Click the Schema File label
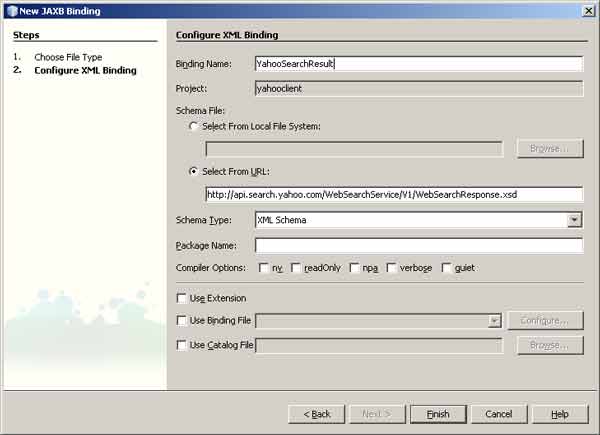This screenshot has height=435, width=600. click(x=200, y=111)
